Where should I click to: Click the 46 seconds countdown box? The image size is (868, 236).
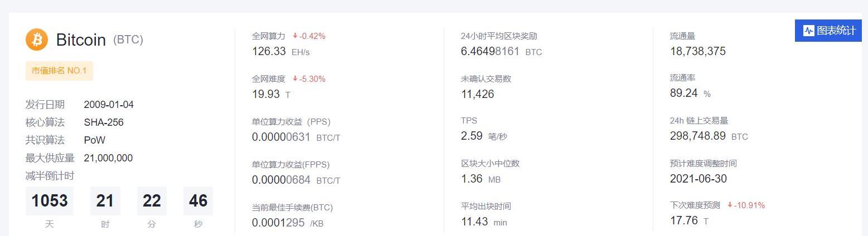[198, 201]
